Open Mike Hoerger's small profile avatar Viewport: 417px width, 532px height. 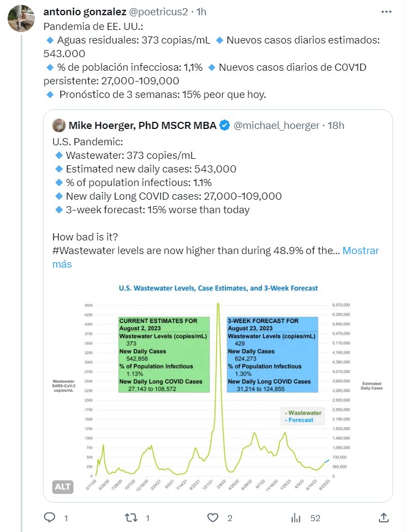tap(59, 126)
